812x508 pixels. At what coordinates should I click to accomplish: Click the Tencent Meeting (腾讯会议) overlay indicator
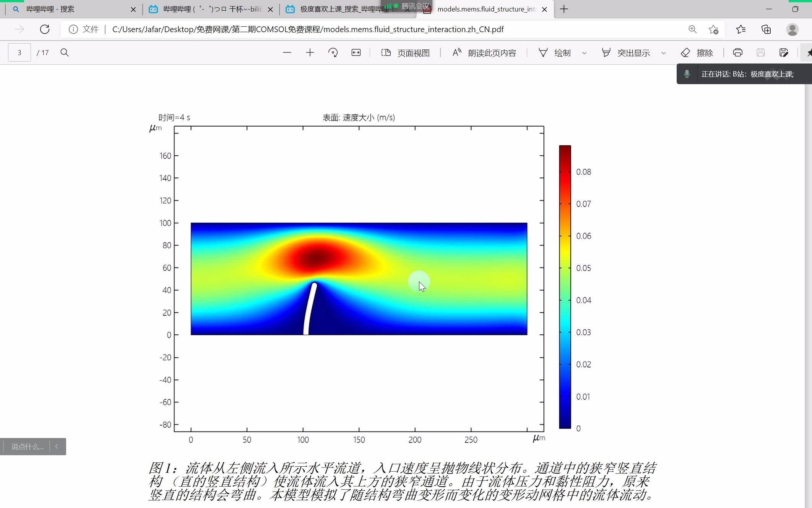[x=406, y=6]
